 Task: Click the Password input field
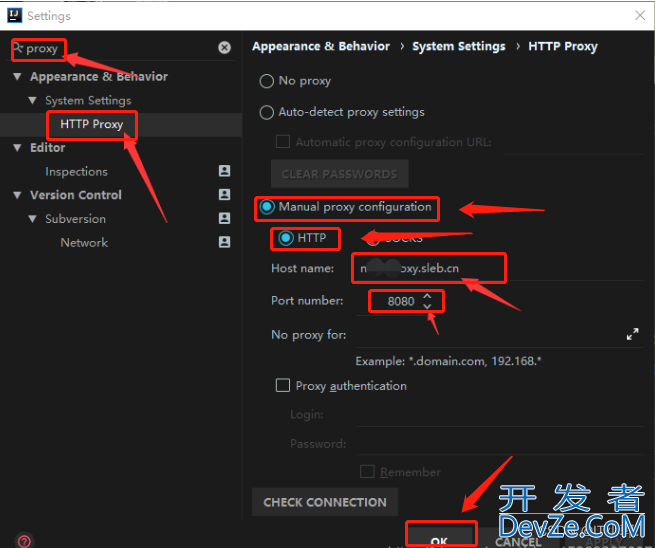[x=500, y=444]
